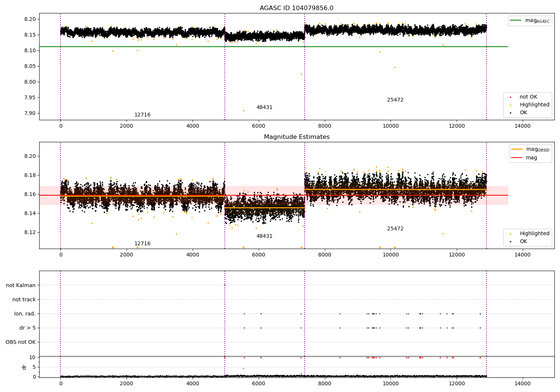560x392 pixels.
Task: Click the 2000 x-axis tick in bottom plot
Action: [127, 384]
